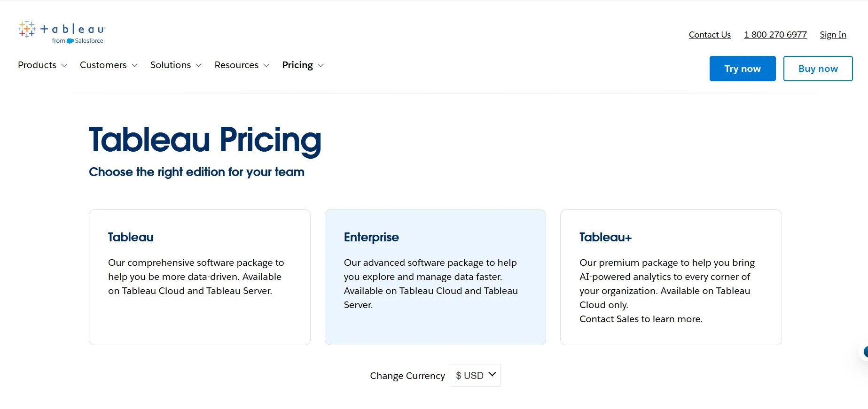Image resolution: width=868 pixels, height=409 pixels.
Task: Click the Customers menu label
Action: click(x=103, y=65)
